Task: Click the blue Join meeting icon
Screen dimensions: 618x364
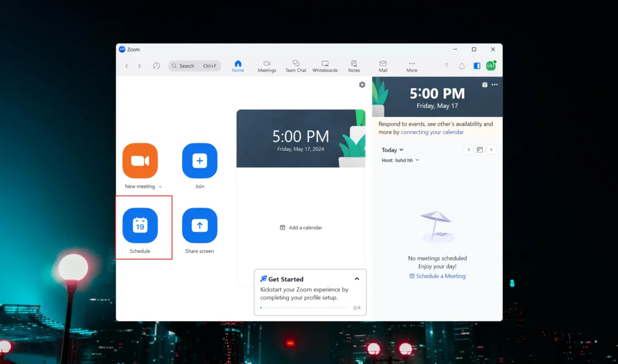Action: (x=200, y=161)
